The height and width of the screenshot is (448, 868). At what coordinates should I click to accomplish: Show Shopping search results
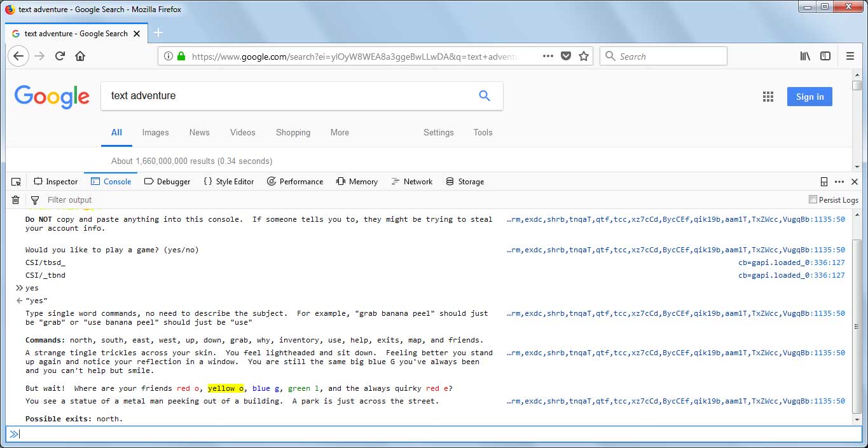(293, 132)
